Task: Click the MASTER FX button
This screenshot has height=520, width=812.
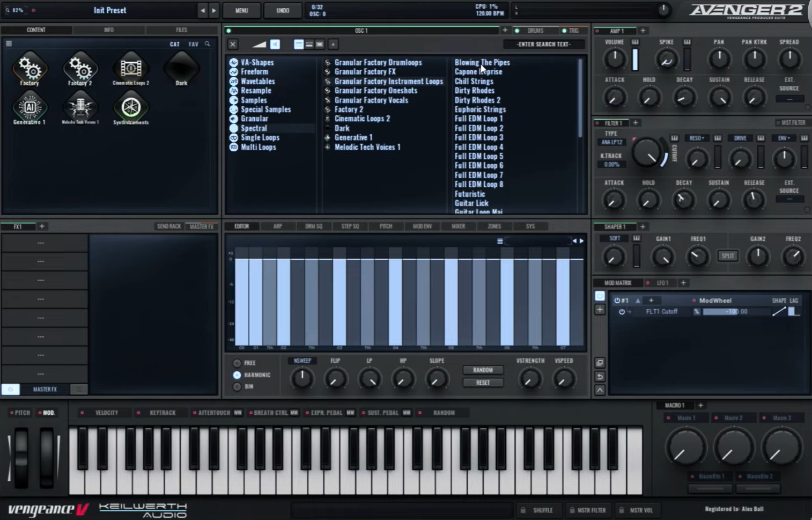Action: 45,390
